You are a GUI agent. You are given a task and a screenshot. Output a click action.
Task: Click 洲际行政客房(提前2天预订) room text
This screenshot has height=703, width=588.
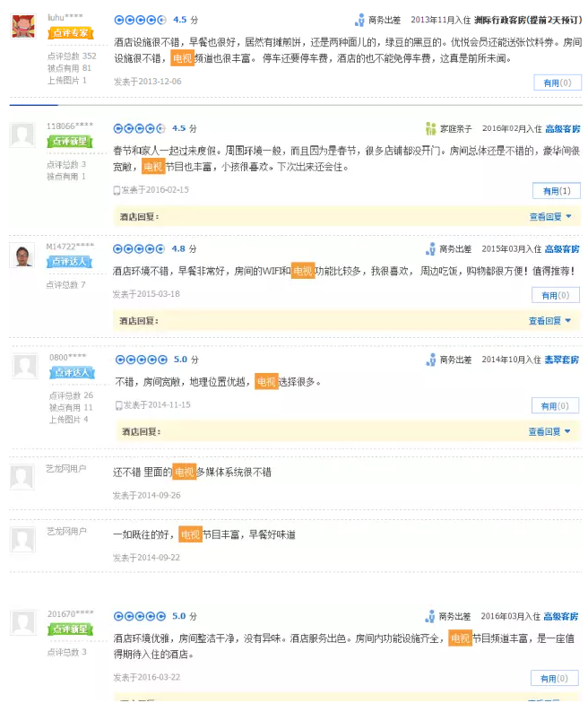(528, 20)
